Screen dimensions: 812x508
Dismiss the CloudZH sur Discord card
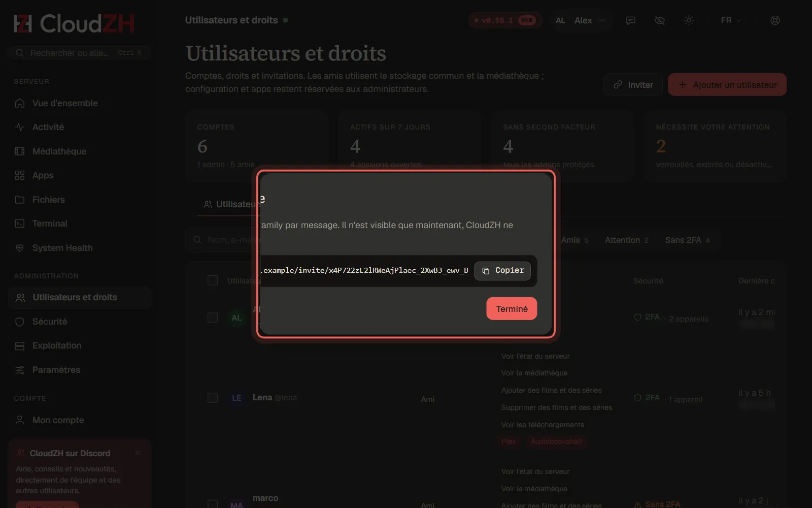138,453
